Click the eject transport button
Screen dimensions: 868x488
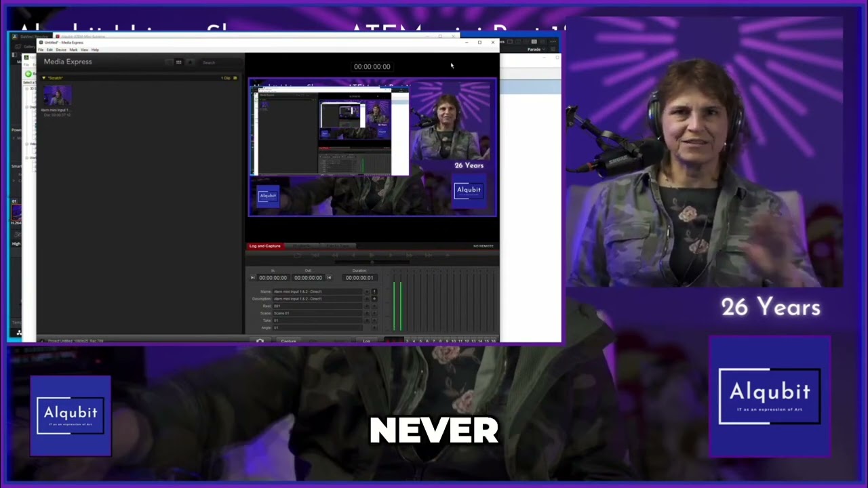pyautogui.click(x=448, y=255)
